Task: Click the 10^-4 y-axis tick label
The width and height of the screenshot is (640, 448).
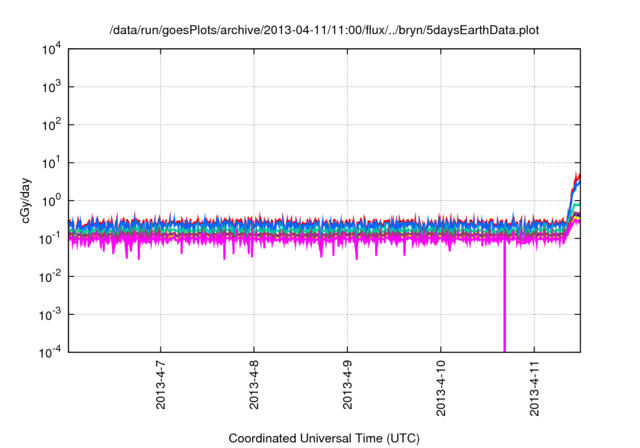Action: point(50,352)
